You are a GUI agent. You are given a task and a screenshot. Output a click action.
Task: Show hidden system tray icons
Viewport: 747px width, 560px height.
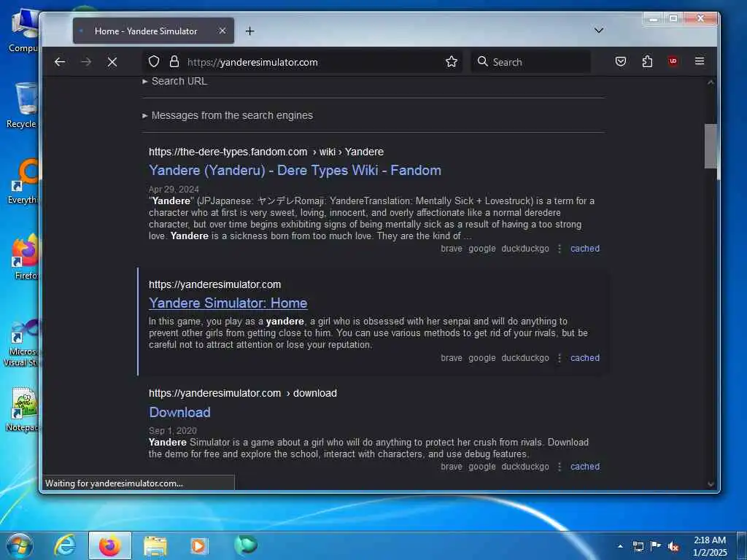(620, 546)
